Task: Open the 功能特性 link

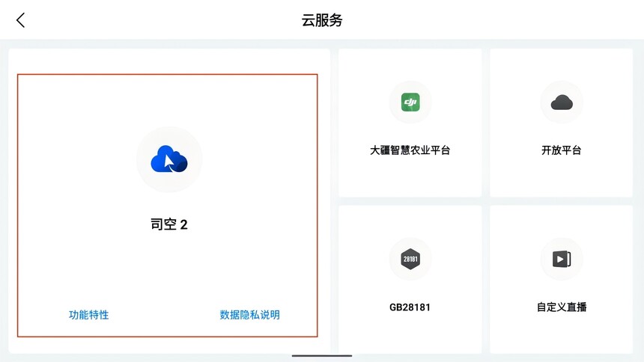Action: pyautogui.click(x=88, y=315)
